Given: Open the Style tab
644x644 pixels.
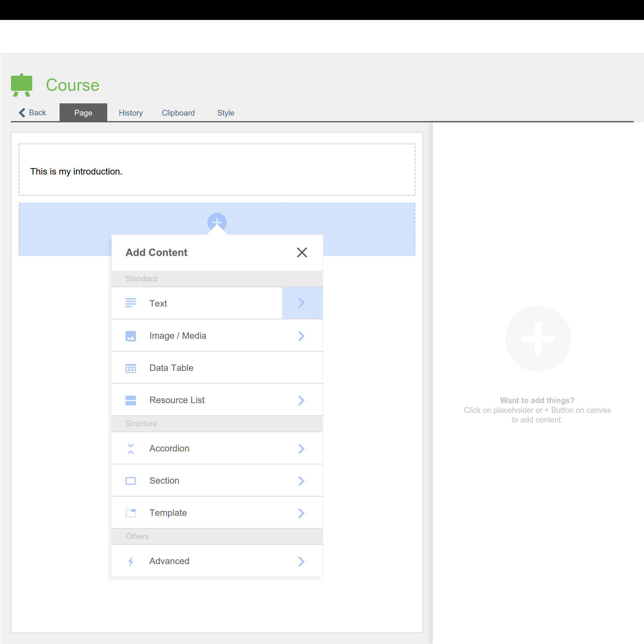Looking at the screenshot, I should (226, 113).
